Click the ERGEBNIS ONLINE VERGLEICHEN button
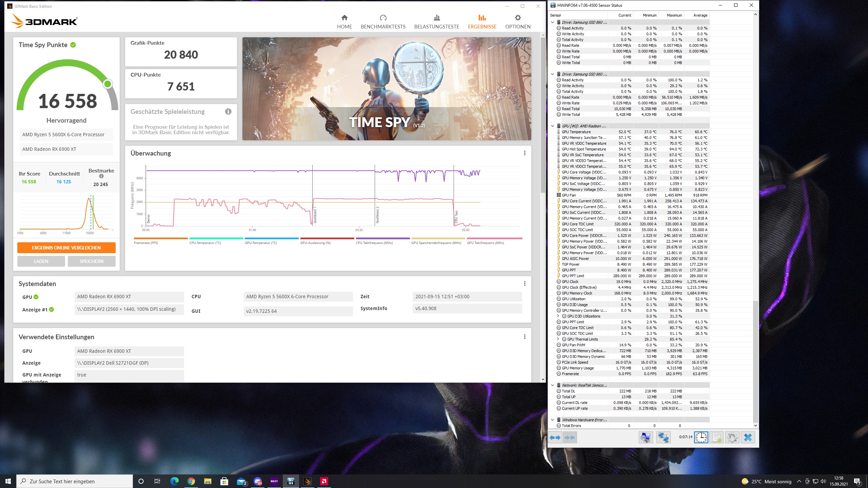868x488 pixels. click(66, 248)
